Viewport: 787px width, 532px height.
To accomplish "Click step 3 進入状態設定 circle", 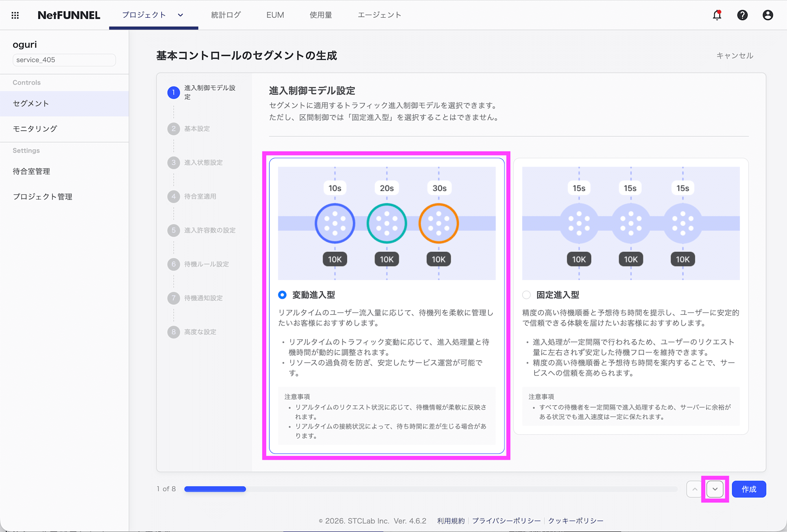I will (174, 162).
